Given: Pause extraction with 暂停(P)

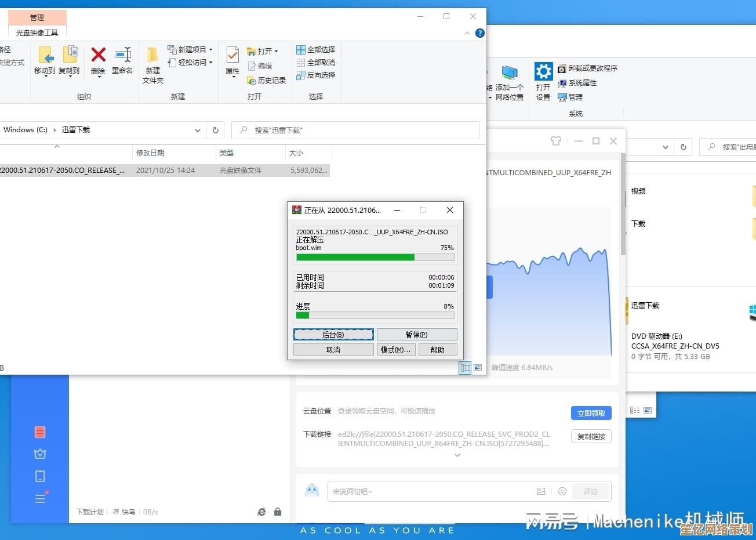Looking at the screenshot, I should click(x=417, y=335).
